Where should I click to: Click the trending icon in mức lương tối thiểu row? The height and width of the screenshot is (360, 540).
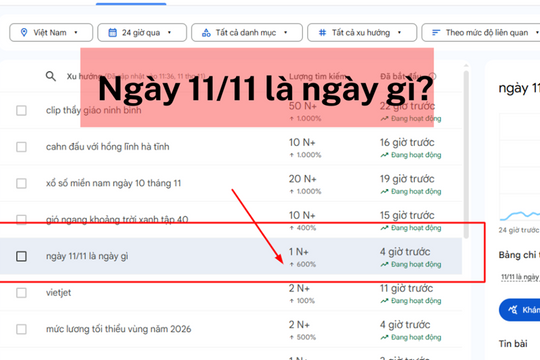384,337
